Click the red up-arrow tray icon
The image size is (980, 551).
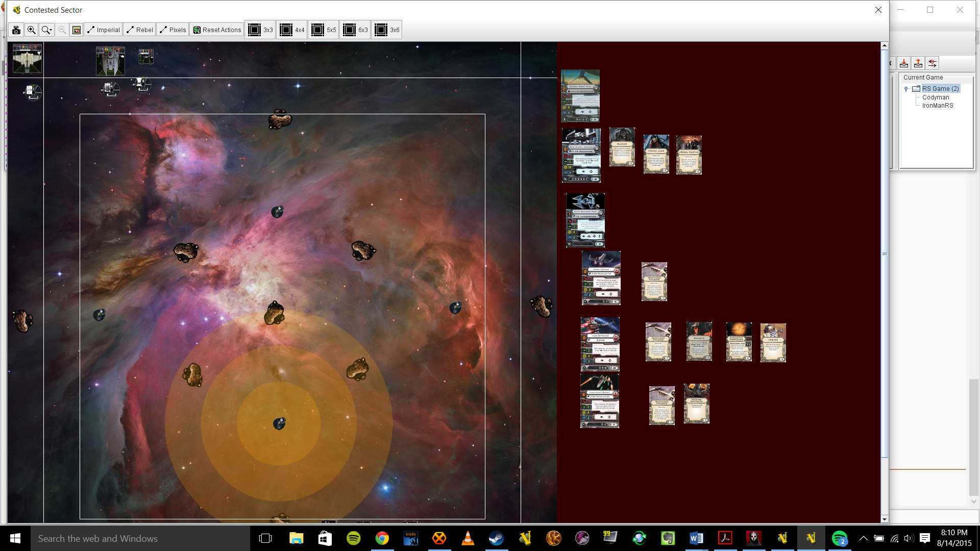click(x=918, y=63)
